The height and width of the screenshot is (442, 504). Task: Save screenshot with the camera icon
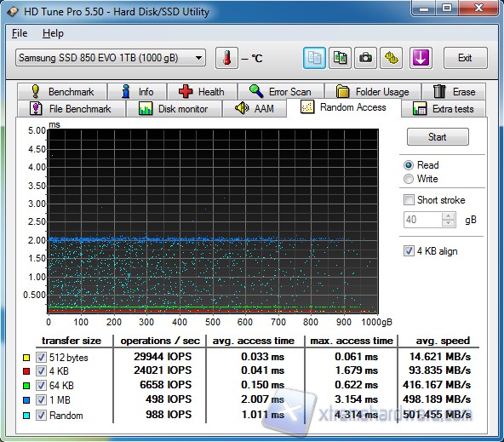click(365, 58)
